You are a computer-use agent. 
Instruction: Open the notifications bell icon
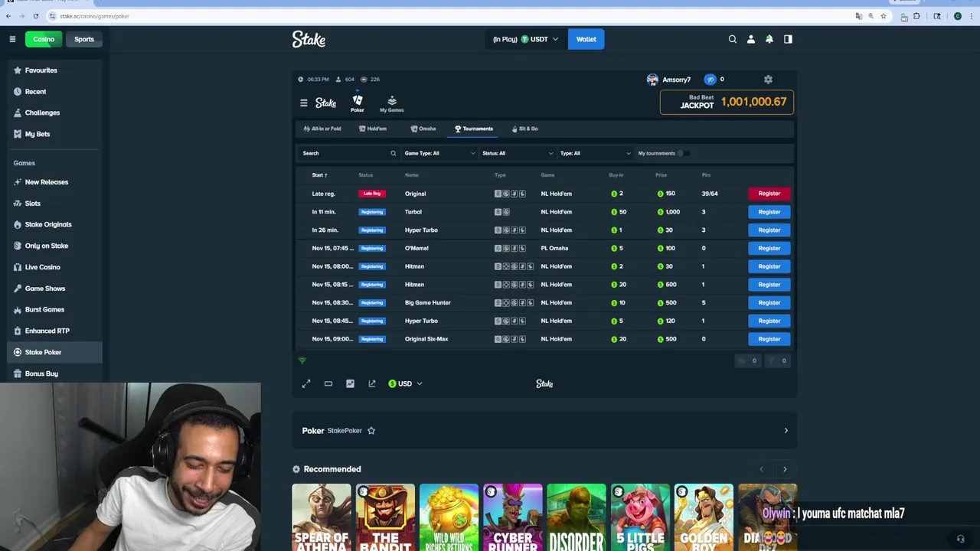(769, 39)
